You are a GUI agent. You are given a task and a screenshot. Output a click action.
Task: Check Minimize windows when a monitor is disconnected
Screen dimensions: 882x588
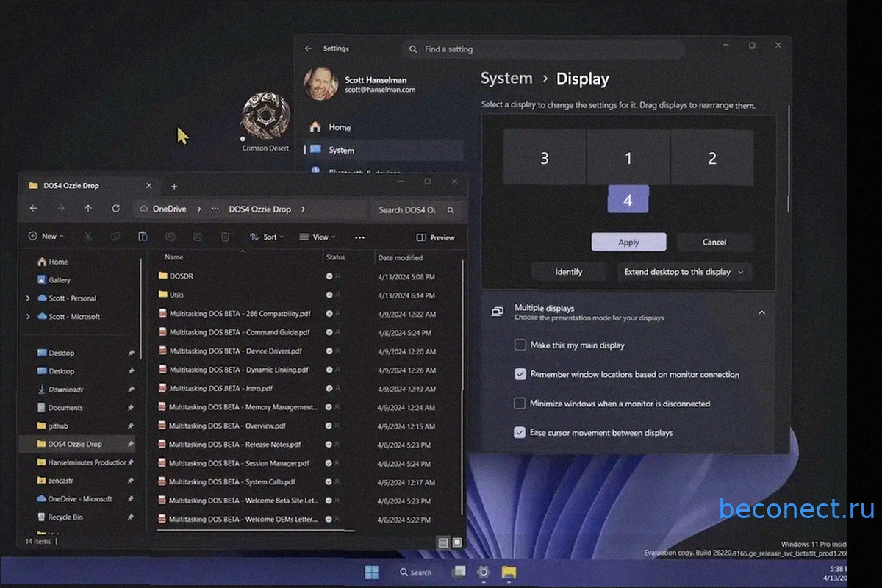(x=520, y=404)
